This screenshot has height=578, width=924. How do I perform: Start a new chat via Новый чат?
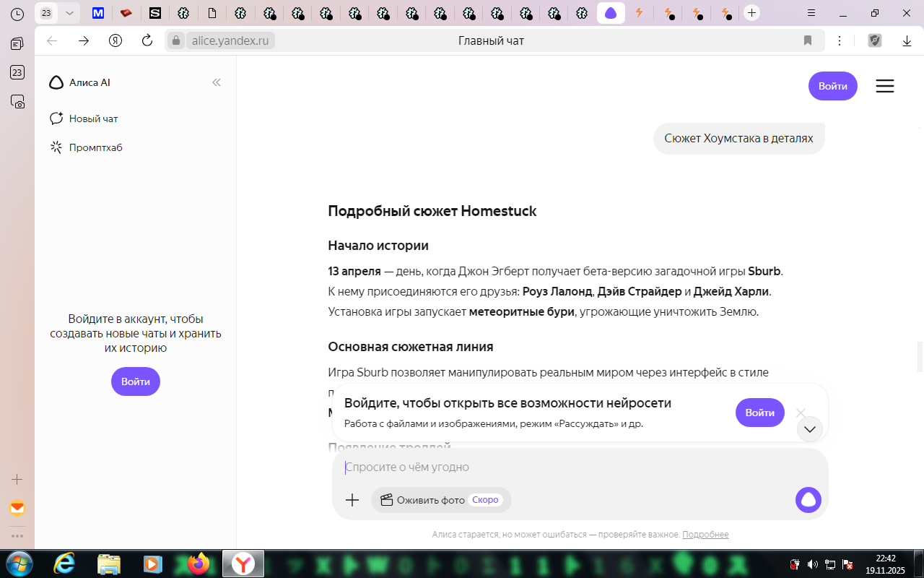click(x=92, y=118)
